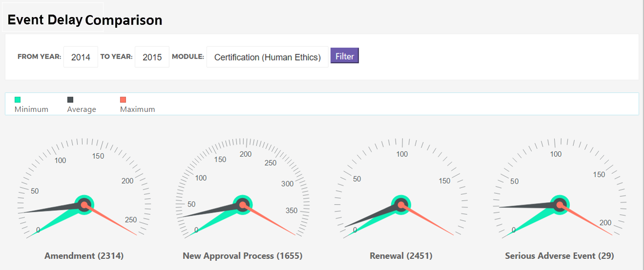Click the New Approval Process (1655) title

pyautogui.click(x=242, y=256)
